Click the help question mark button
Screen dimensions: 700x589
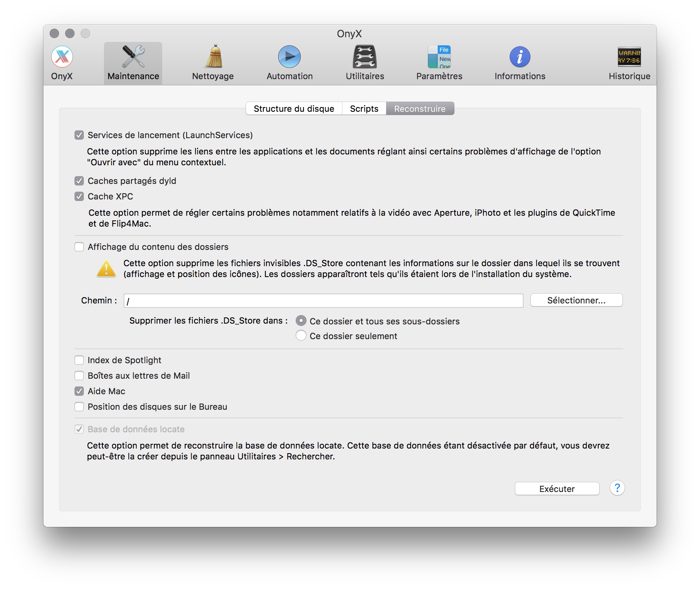pyautogui.click(x=617, y=488)
